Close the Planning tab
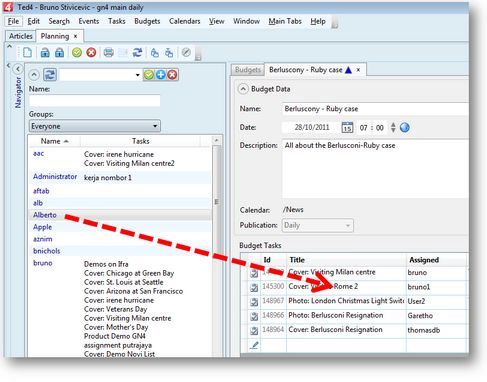The height and width of the screenshot is (382, 487). [x=76, y=36]
